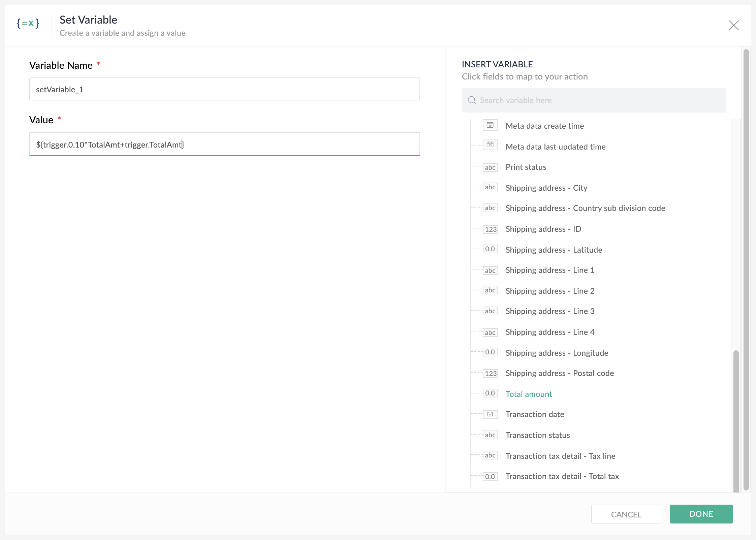Click the variable list inner scrollbar thumb
This screenshot has width=756, height=540.
[736, 421]
